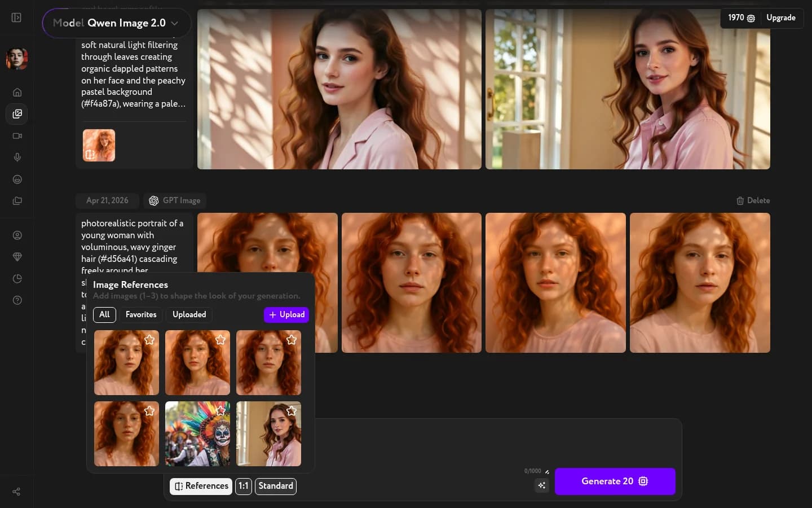Delete the GPT Image generation batch

pos(753,200)
